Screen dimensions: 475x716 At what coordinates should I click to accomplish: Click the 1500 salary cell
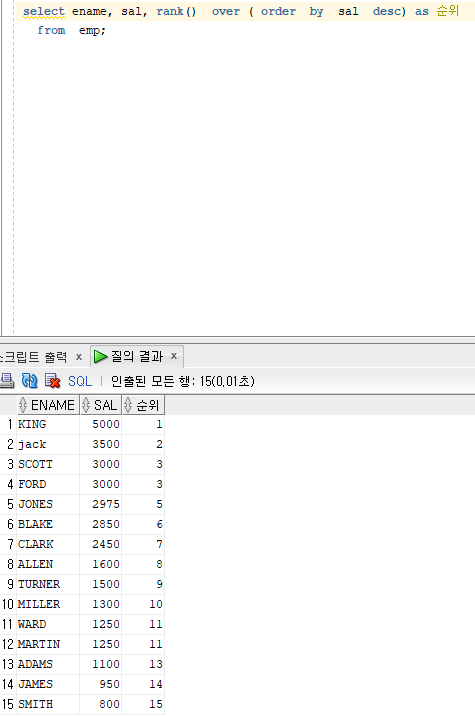(101, 584)
